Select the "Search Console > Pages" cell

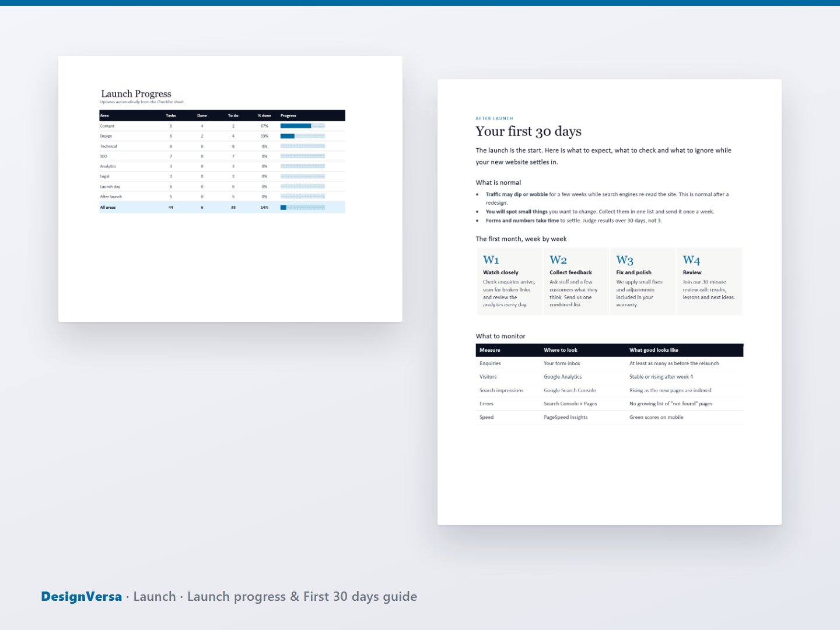tap(570, 404)
